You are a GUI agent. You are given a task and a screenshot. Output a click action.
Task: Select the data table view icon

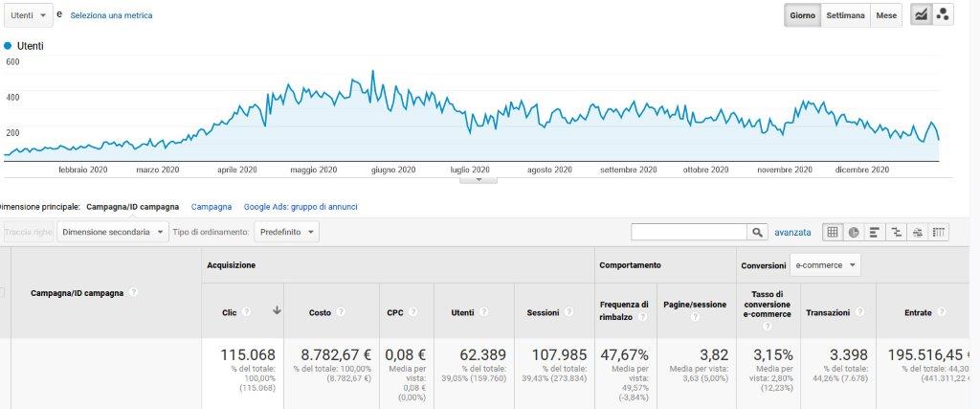coord(833,232)
